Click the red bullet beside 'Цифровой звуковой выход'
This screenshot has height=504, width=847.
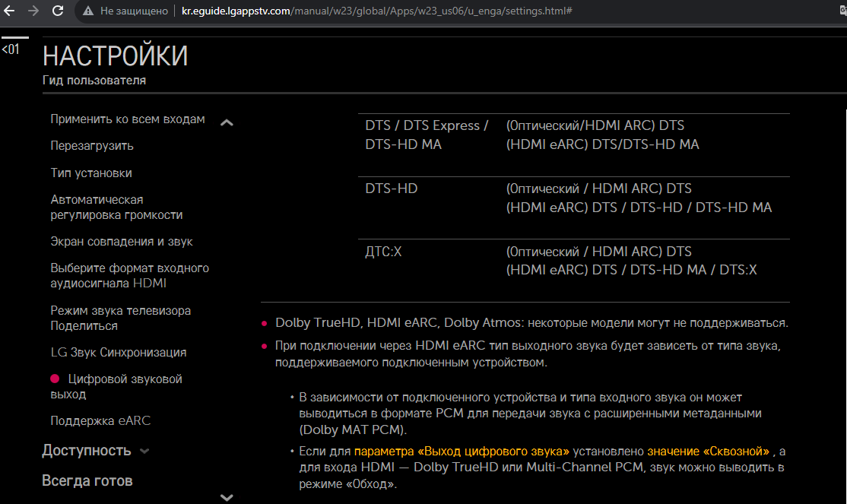click(55, 379)
